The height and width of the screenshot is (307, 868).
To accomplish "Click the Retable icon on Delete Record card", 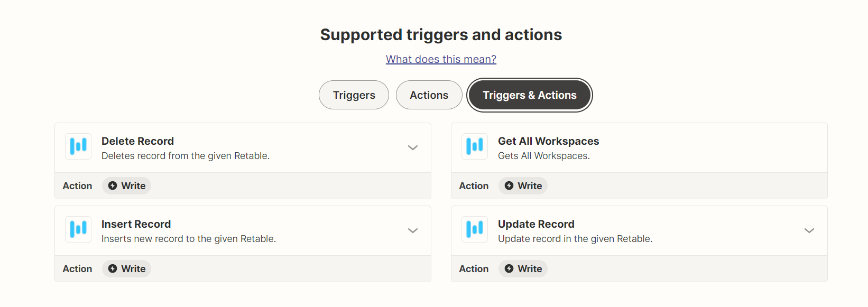I will [x=78, y=146].
